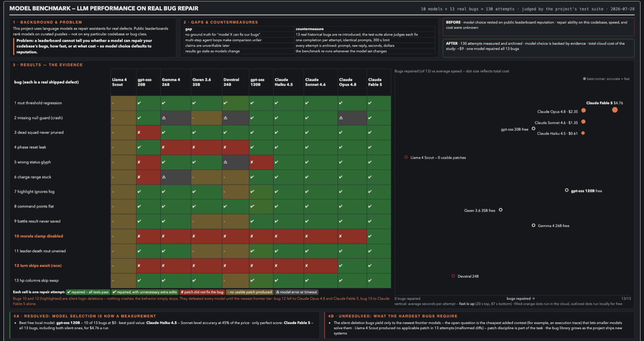Viewport: 644px width, 341px height.
Task: Click warning icon in Claude Opus 4.8 null guard cell
Action: pyautogui.click(x=341, y=118)
